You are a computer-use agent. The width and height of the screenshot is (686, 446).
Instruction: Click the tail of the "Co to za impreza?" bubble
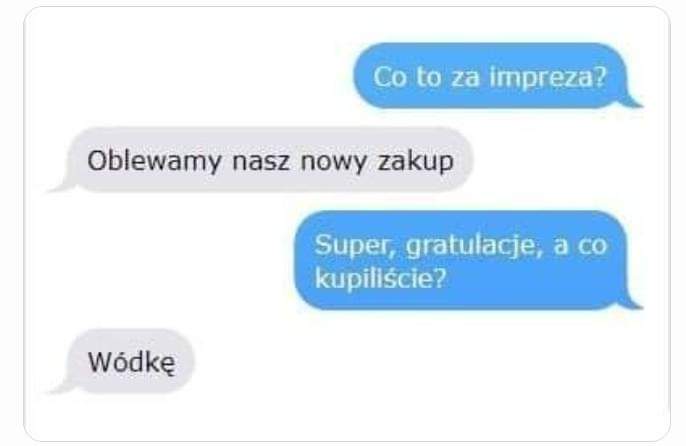tap(631, 102)
